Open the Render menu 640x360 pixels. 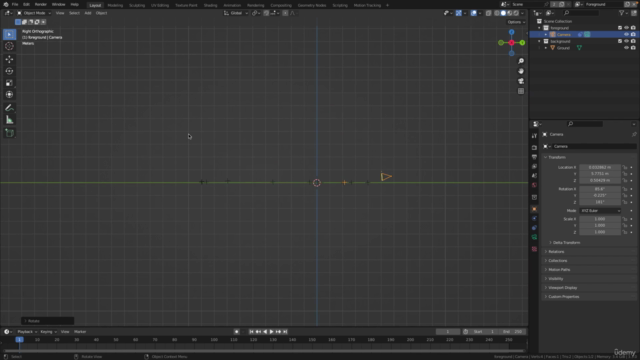pyautogui.click(x=40, y=4)
